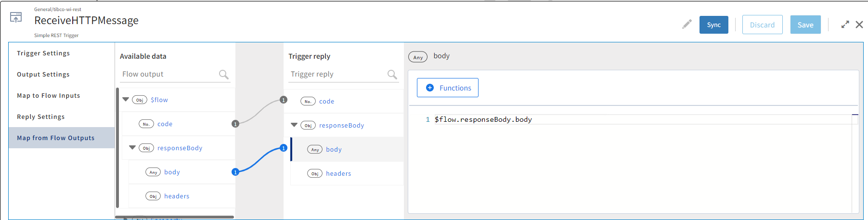Image resolution: width=868 pixels, height=220 pixels.
Task: Click the trigger icon beside ReceiveHTTPMessage title
Action: pyautogui.click(x=16, y=18)
